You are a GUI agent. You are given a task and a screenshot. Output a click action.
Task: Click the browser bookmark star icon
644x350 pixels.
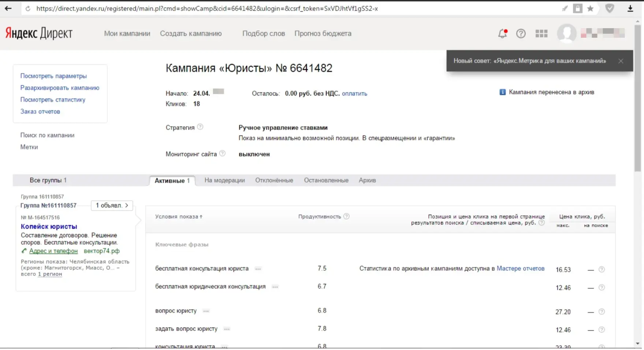(x=590, y=8)
